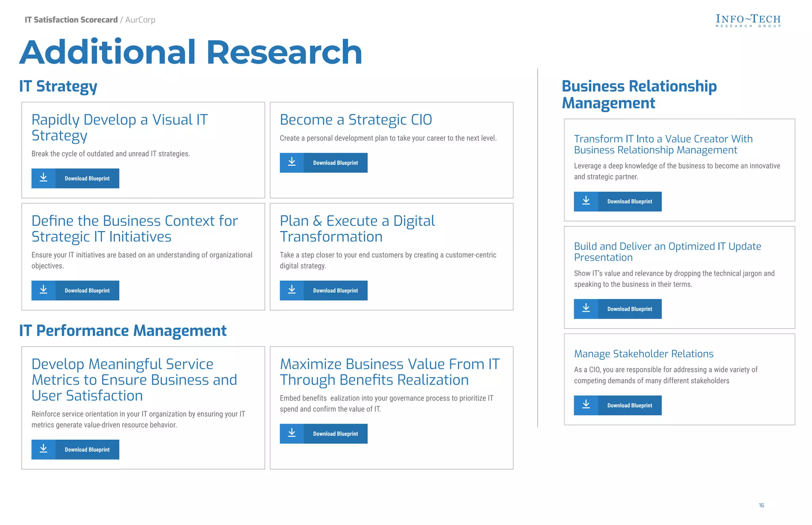Click Download Blueprint label for Manage Stakeholder Relations

[x=630, y=405]
